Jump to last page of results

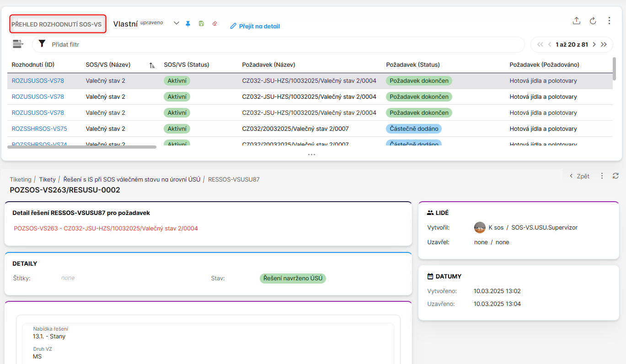tap(604, 44)
